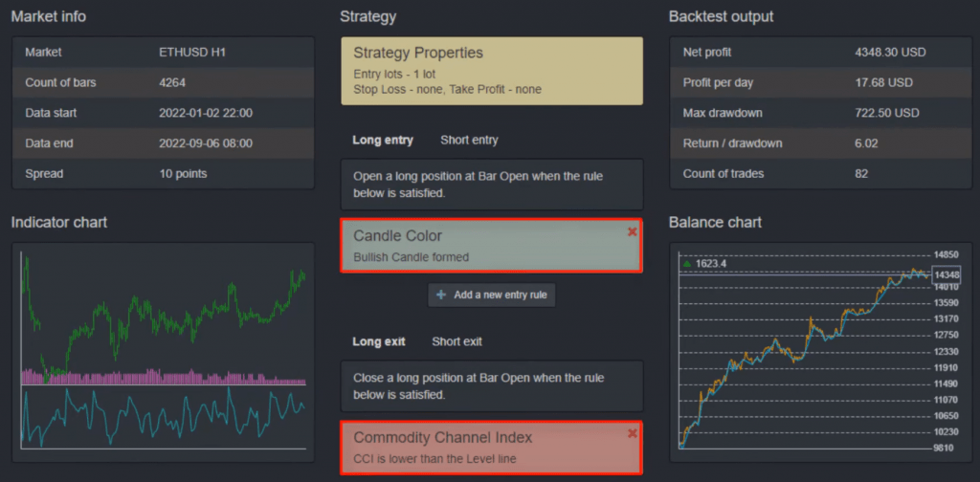Open the Strategy Properties box
Viewport: 980px width, 482px height.
point(491,71)
